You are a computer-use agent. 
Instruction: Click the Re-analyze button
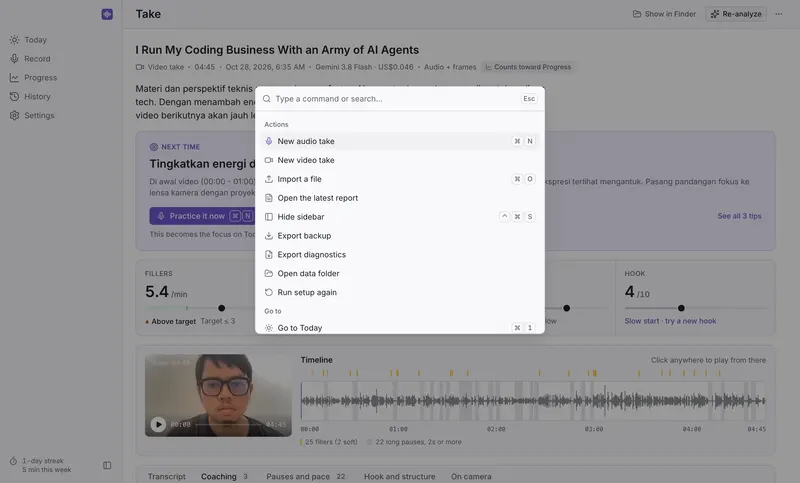736,14
